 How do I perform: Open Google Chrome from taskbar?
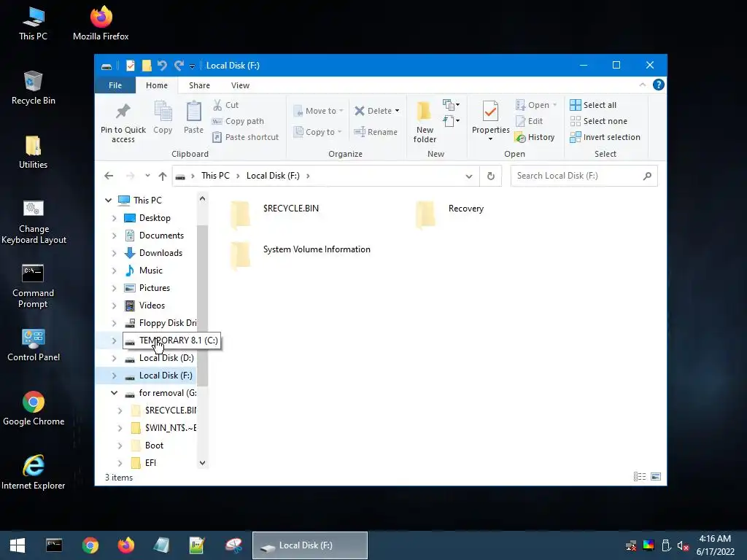(90, 545)
